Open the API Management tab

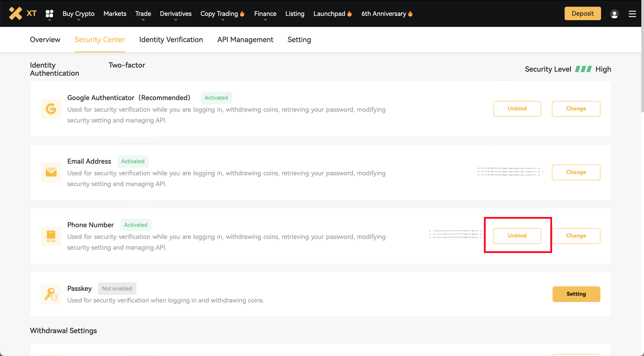(245, 40)
